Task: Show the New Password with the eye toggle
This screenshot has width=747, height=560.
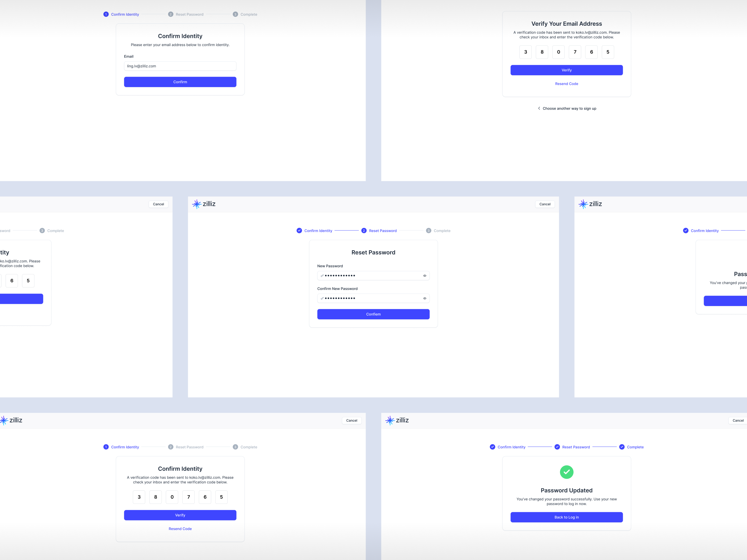Action: 424,275
